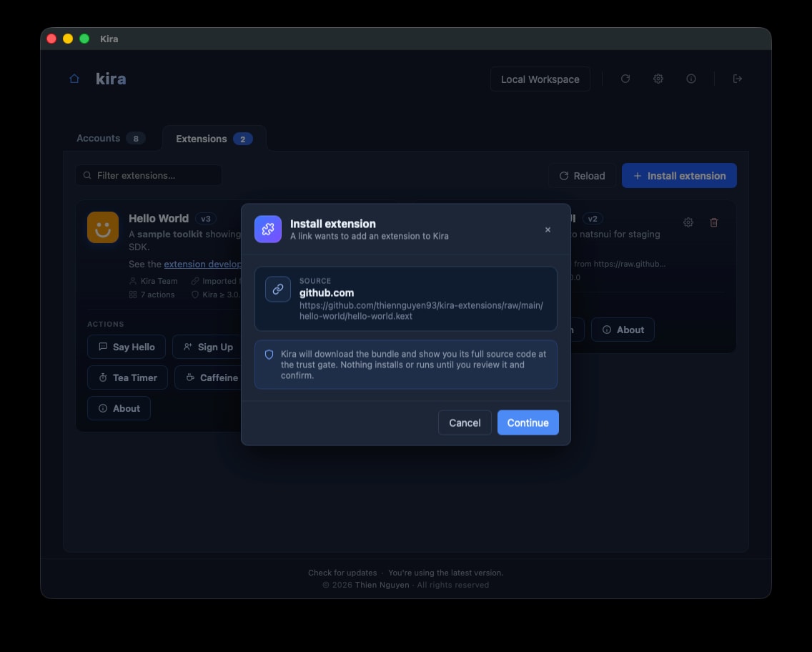The height and width of the screenshot is (652, 812).
Task: Click the sign-out arrow icon
Action: point(738,79)
